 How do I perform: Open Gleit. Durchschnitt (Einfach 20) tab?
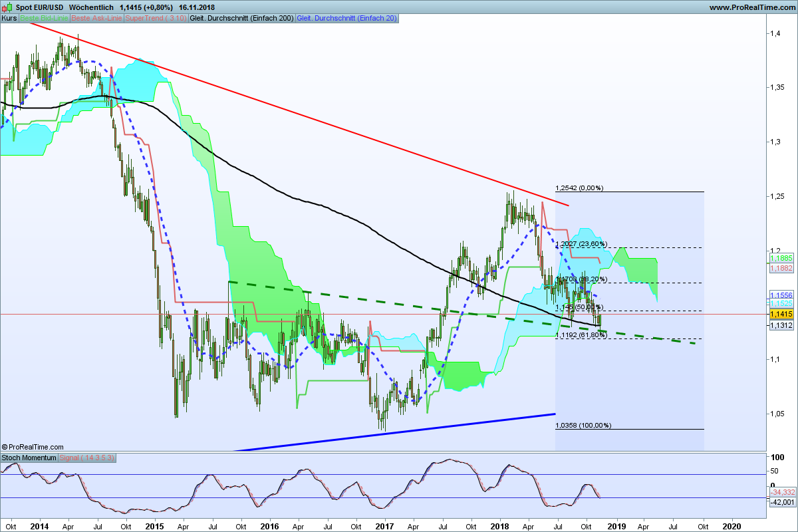tap(346, 19)
